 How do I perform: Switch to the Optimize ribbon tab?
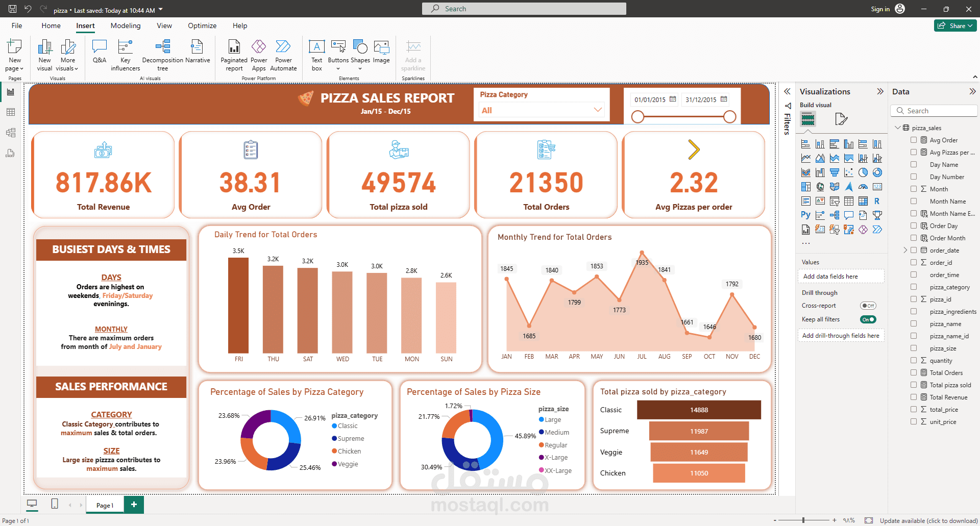point(202,26)
